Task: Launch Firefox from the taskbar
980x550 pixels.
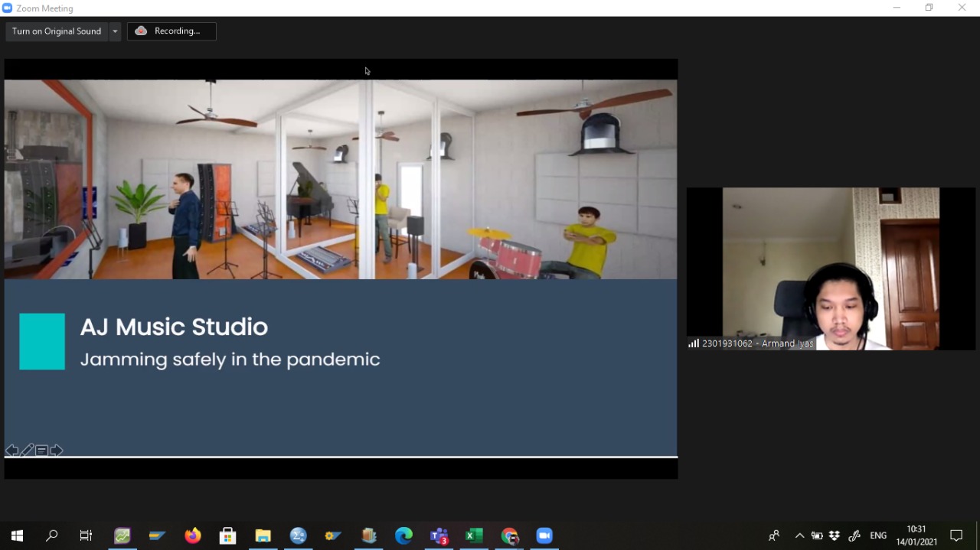Action: click(193, 535)
